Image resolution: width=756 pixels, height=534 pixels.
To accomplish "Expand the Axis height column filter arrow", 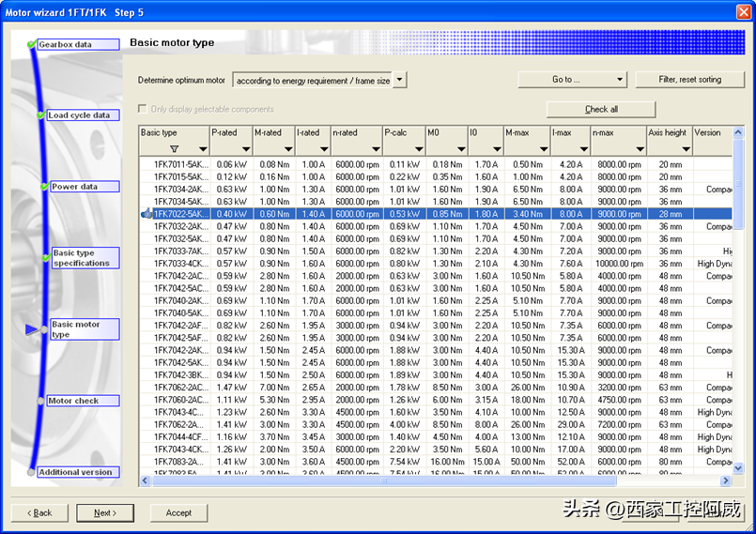I will (x=686, y=149).
